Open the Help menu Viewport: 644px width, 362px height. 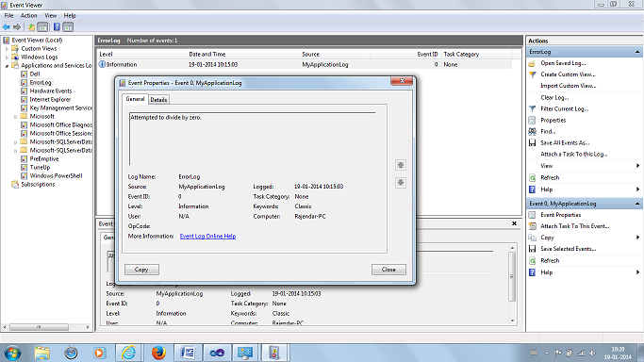[x=70, y=16]
